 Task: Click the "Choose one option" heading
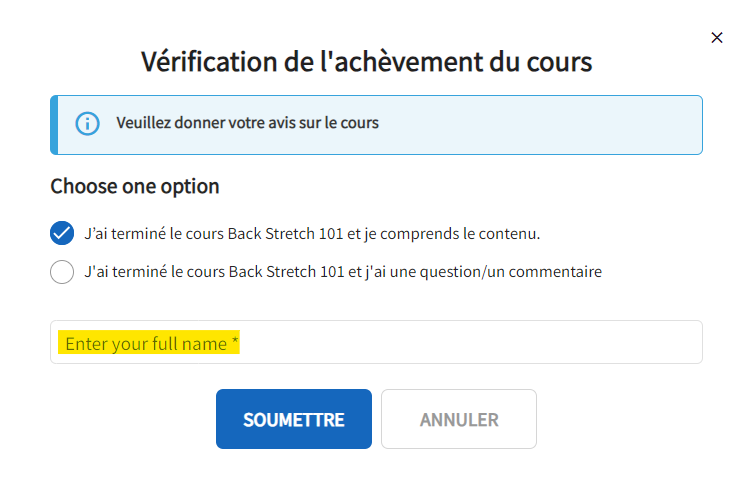pyautogui.click(x=135, y=186)
